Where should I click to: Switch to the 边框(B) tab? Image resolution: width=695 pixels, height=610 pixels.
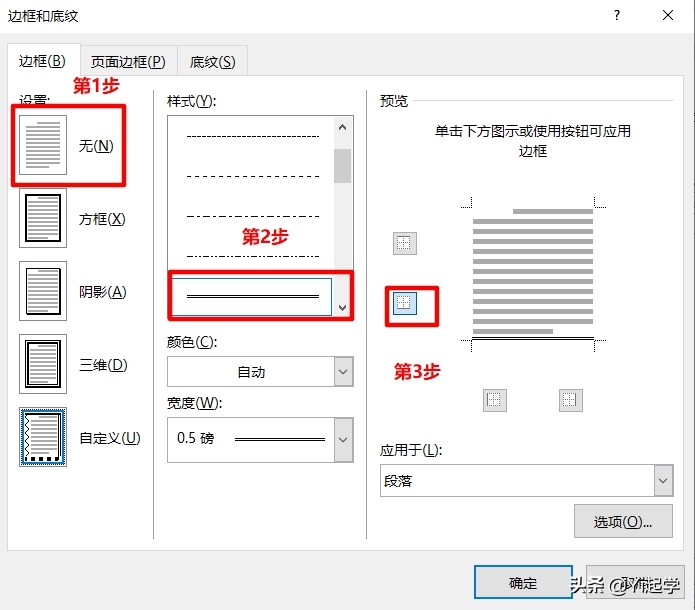click(x=43, y=61)
